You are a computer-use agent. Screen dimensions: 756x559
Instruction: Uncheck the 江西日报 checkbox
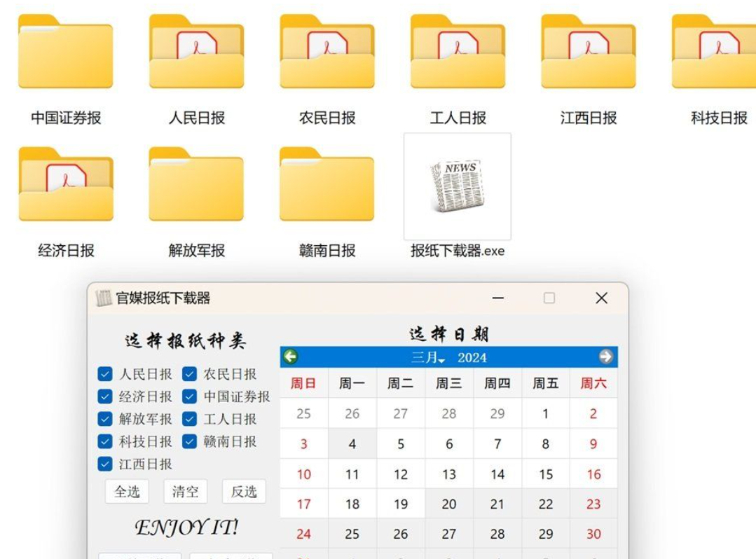point(104,464)
